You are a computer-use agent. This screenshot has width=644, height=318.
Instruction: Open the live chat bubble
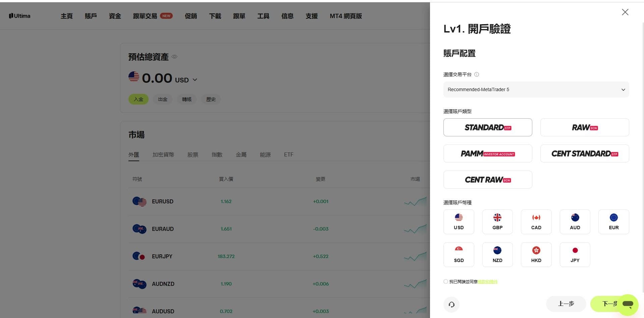click(628, 304)
